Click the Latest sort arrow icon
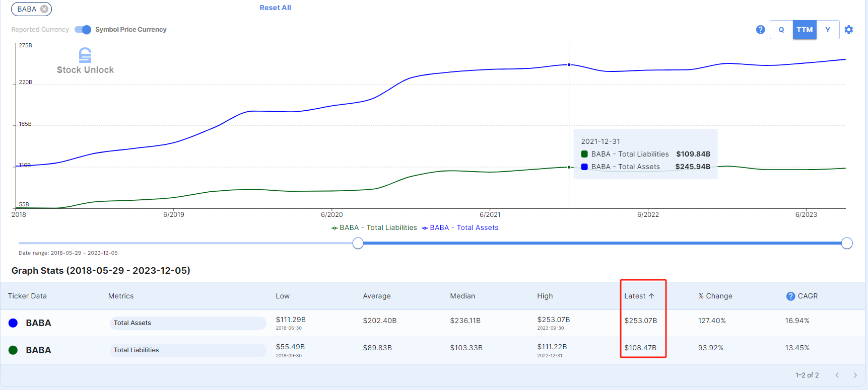The image size is (868, 390). (651, 296)
